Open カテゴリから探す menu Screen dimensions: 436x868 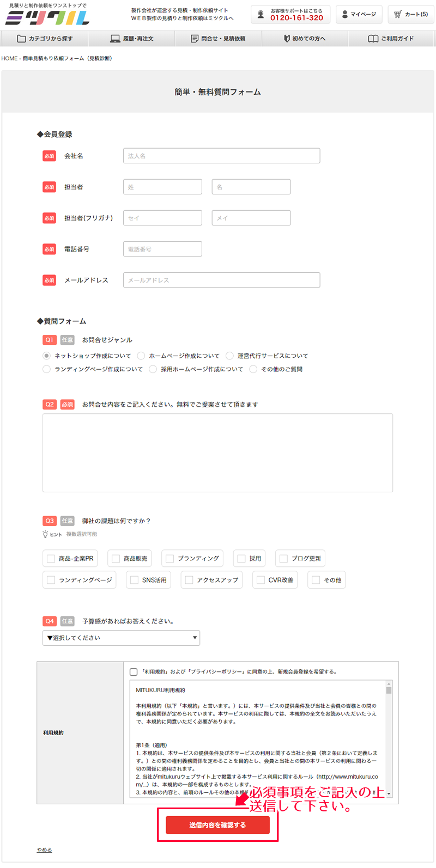tap(44, 39)
